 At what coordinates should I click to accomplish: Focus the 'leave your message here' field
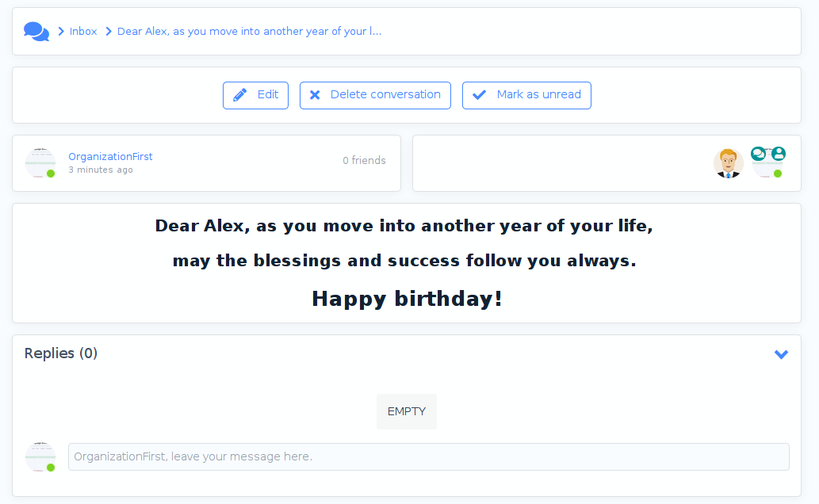[x=428, y=457]
